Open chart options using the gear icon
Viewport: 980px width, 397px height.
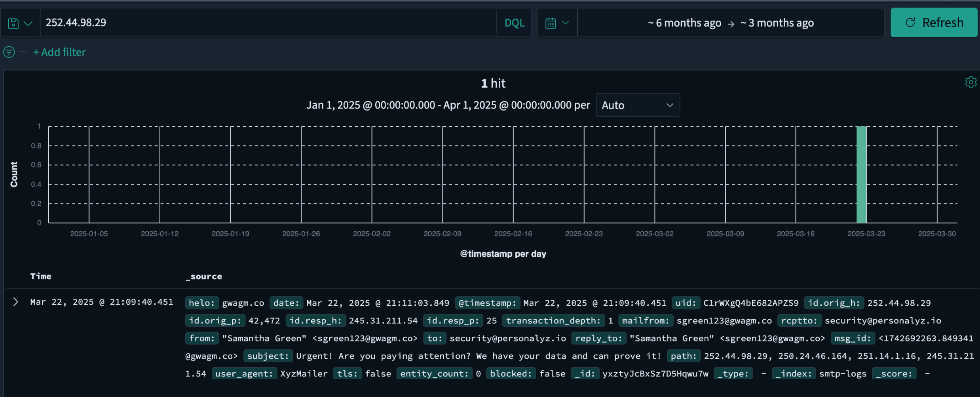tap(970, 82)
